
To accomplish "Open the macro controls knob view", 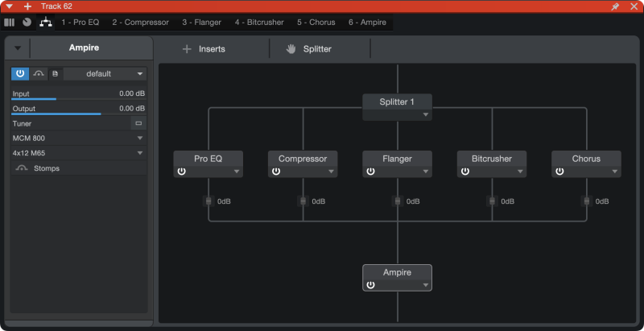I will 27,23.
